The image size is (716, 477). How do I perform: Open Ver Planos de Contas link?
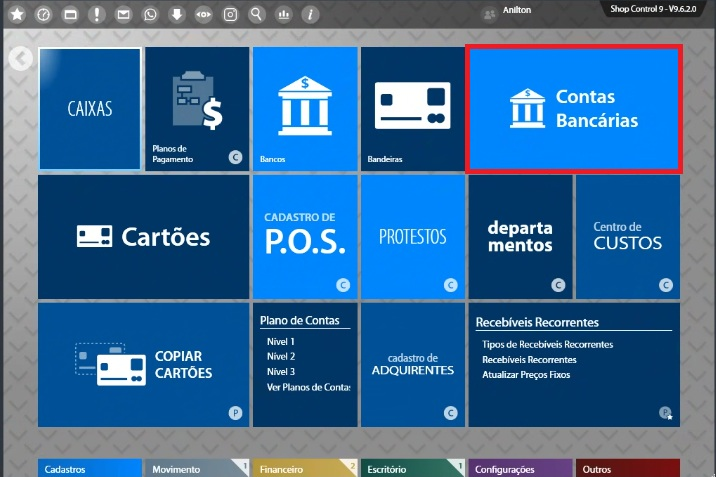(309, 387)
